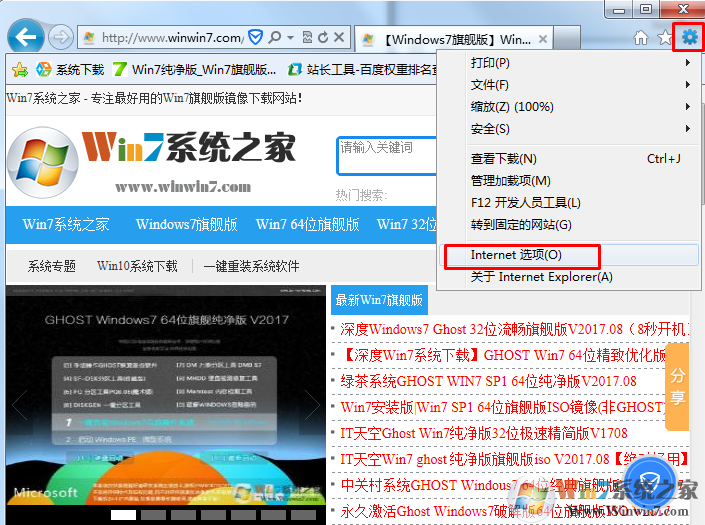Open favorites star icon at top right
This screenshot has height=525, width=705.
pos(665,38)
